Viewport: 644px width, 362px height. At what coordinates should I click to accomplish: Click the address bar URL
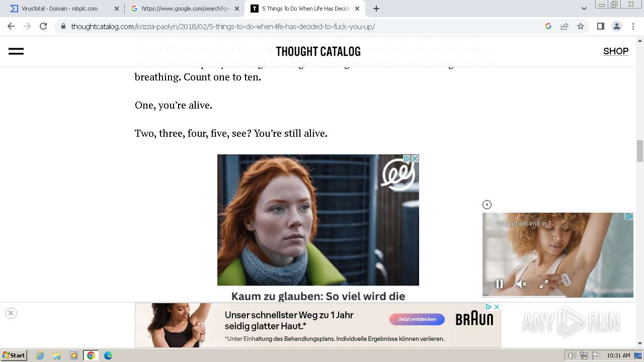[x=223, y=26]
